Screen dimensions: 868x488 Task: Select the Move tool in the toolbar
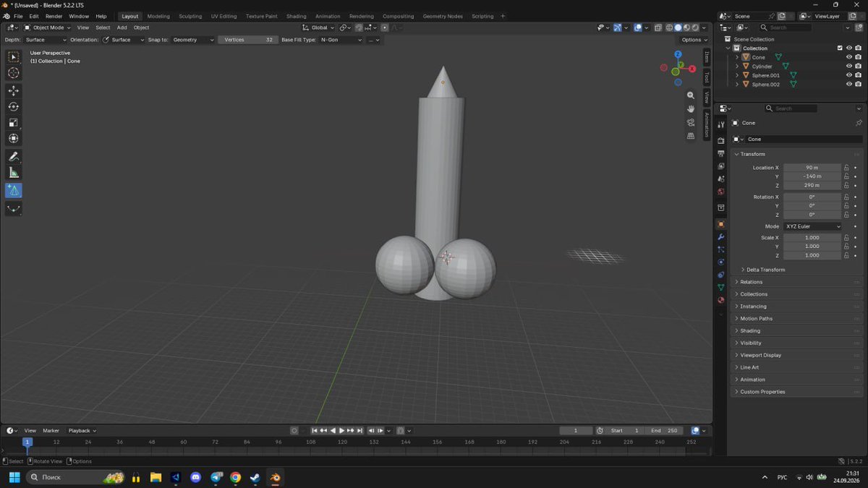pos(14,90)
